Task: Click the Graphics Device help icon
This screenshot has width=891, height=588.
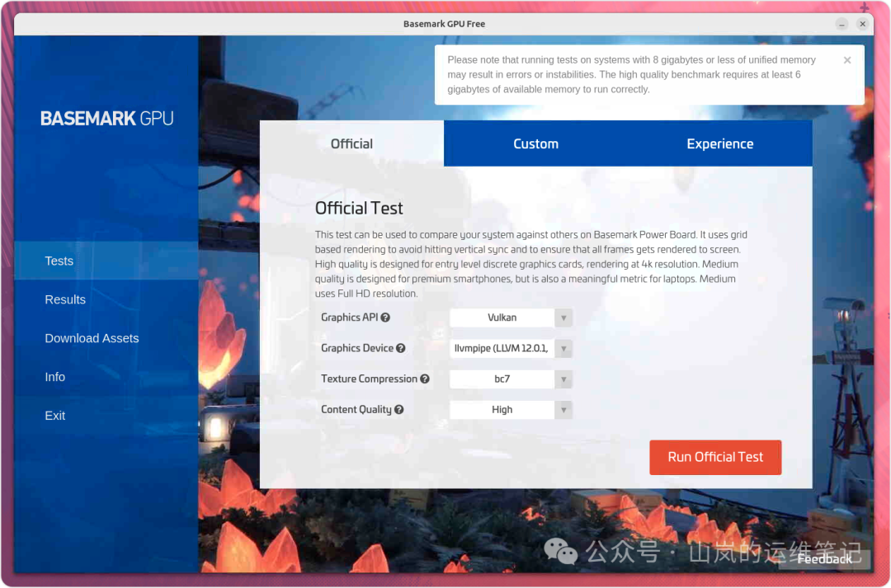Action: 401,348
